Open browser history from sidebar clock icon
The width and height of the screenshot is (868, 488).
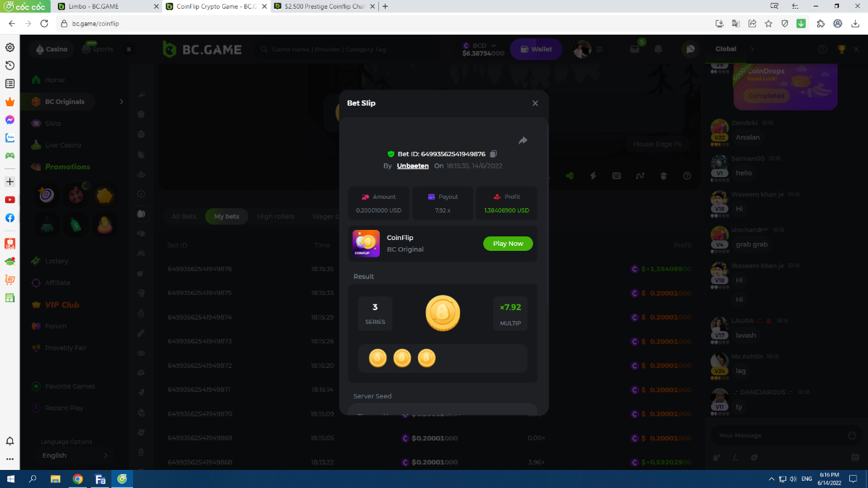[x=10, y=66]
